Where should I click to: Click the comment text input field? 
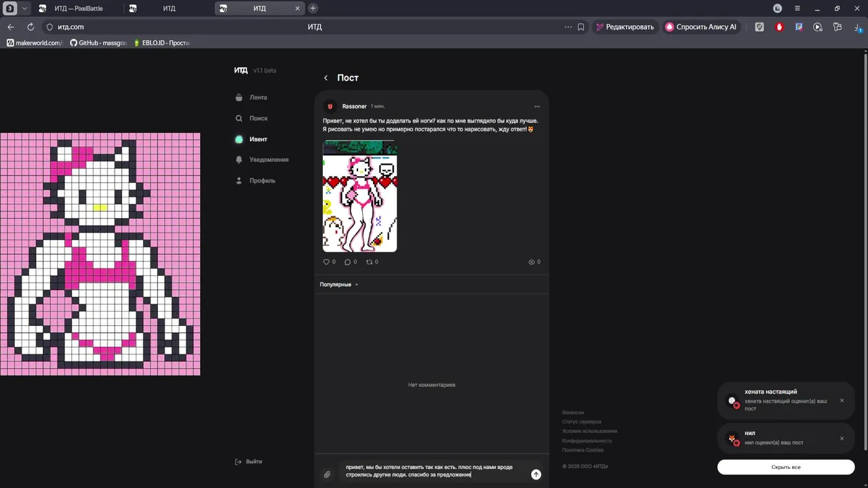[434, 471]
